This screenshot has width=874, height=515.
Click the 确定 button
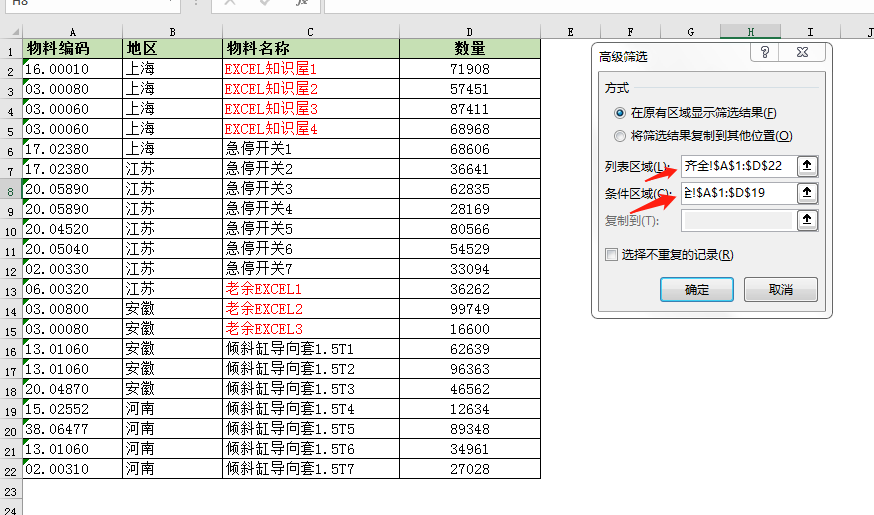tap(697, 290)
